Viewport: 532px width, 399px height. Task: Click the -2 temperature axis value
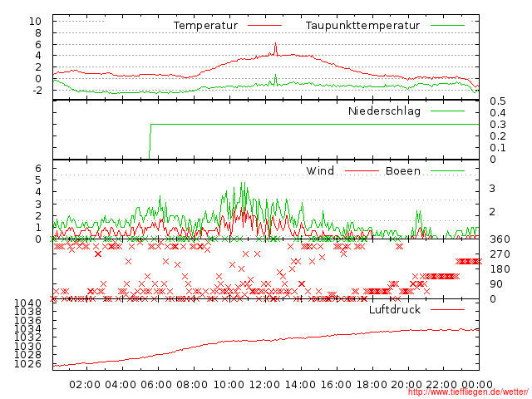(37, 91)
